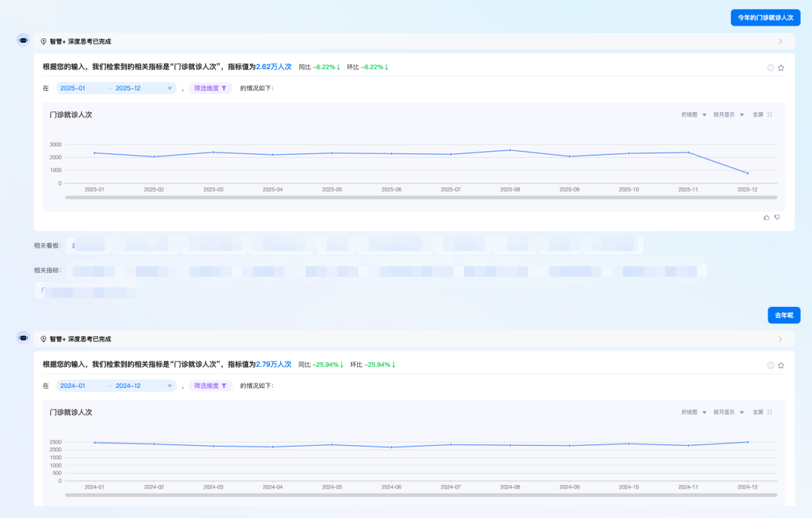The image size is (812, 518).
Task: Click the info icon on 2024 result card
Action: [x=771, y=365]
